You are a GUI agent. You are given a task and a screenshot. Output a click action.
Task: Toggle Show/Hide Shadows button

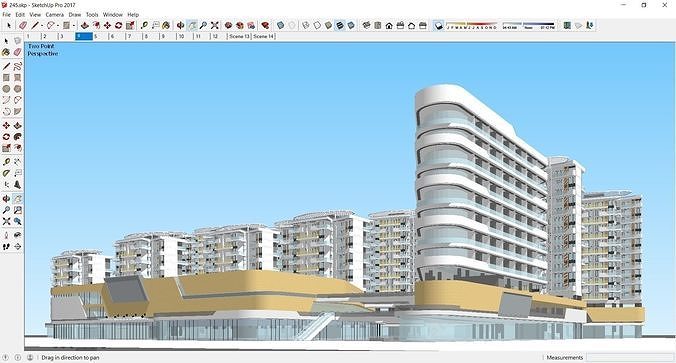click(x=438, y=26)
